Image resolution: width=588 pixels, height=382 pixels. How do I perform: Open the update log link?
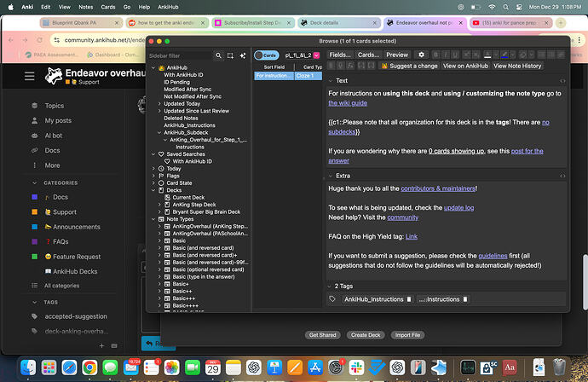(458, 208)
